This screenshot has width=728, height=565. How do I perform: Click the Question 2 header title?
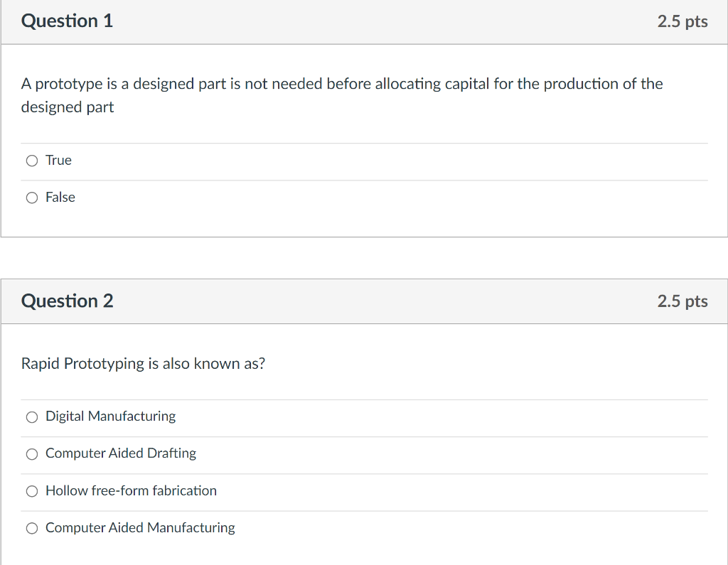click(68, 301)
